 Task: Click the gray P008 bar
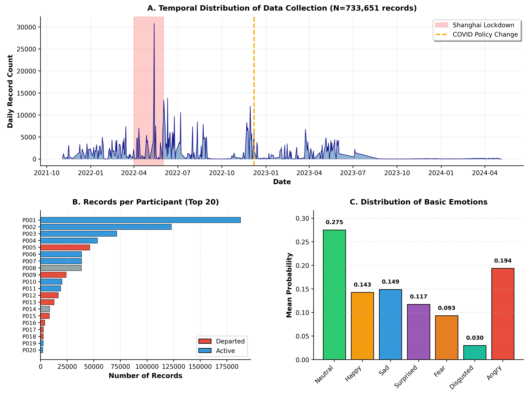(x=61, y=268)
